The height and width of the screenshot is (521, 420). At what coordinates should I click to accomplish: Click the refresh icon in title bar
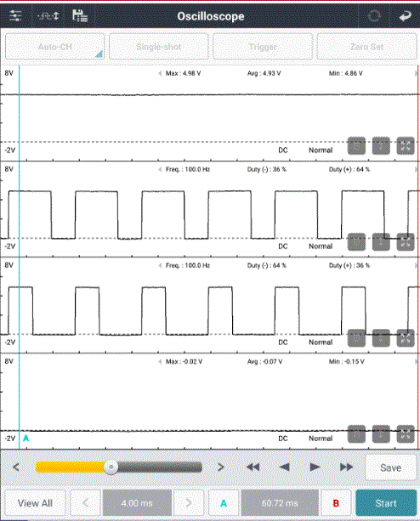[x=374, y=15]
